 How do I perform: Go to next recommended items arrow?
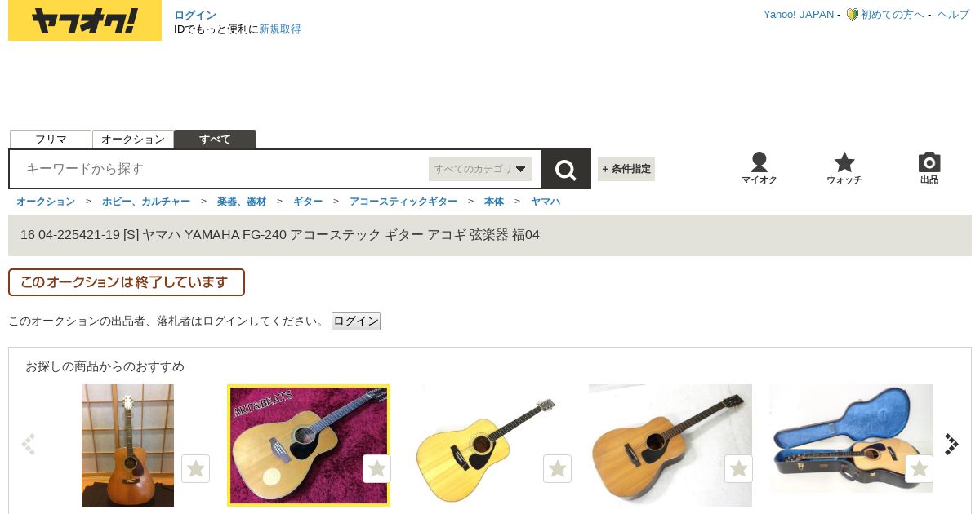tap(951, 444)
